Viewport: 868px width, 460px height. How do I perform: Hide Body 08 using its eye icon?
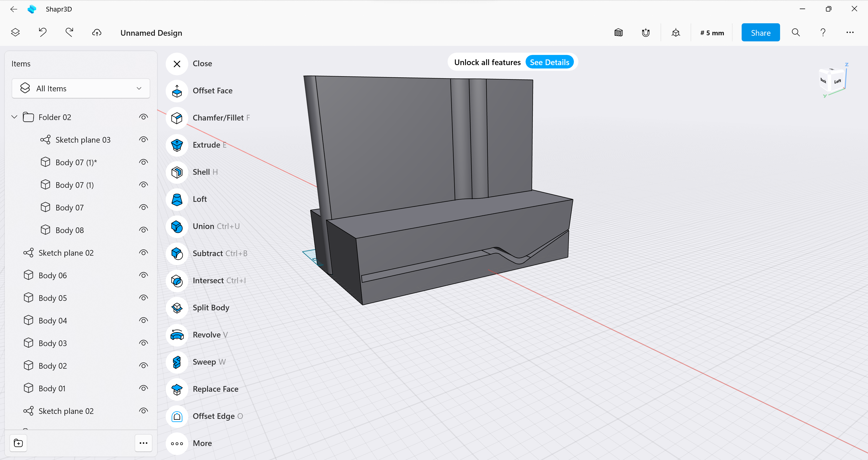144,230
